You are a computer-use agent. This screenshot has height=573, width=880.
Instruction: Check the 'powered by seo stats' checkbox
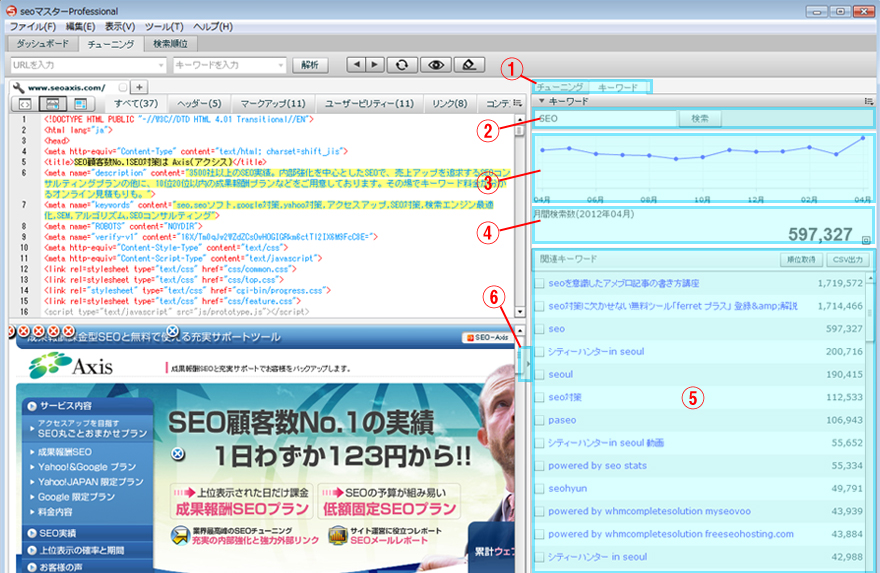pos(539,466)
